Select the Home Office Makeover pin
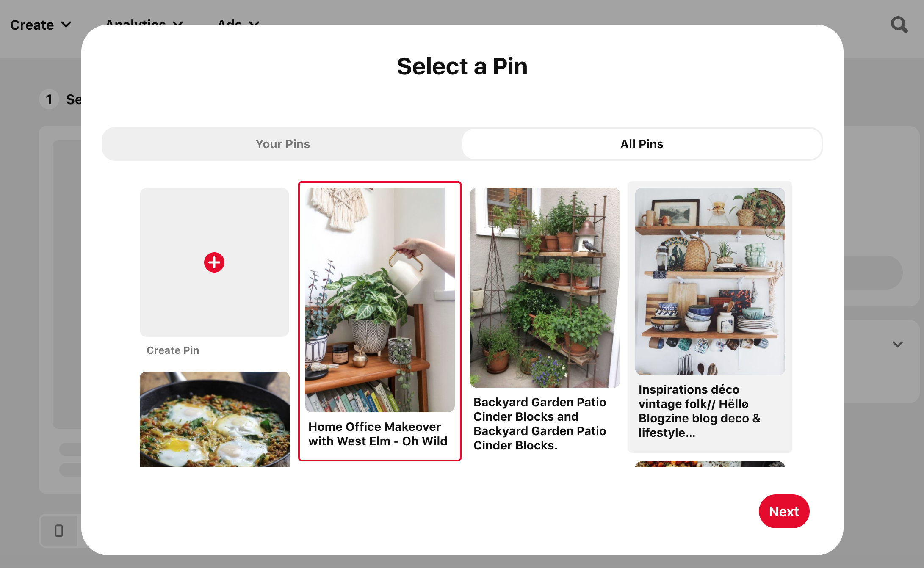 380,321
